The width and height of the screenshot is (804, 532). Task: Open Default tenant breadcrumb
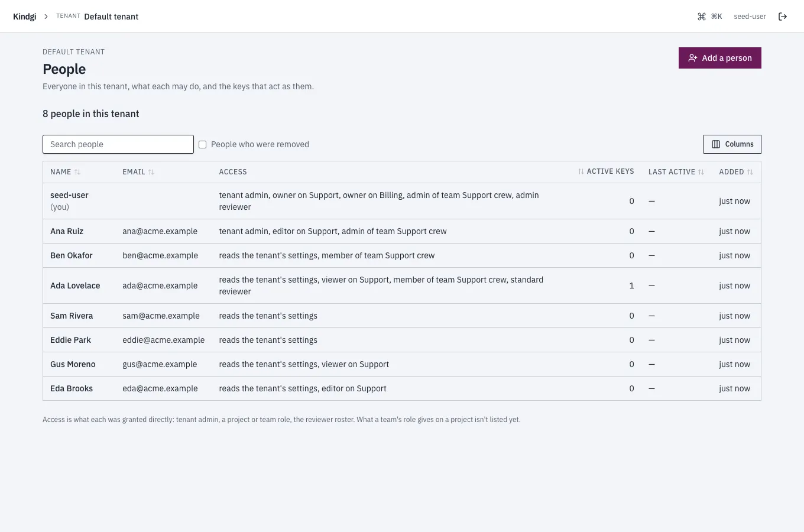coord(111,17)
